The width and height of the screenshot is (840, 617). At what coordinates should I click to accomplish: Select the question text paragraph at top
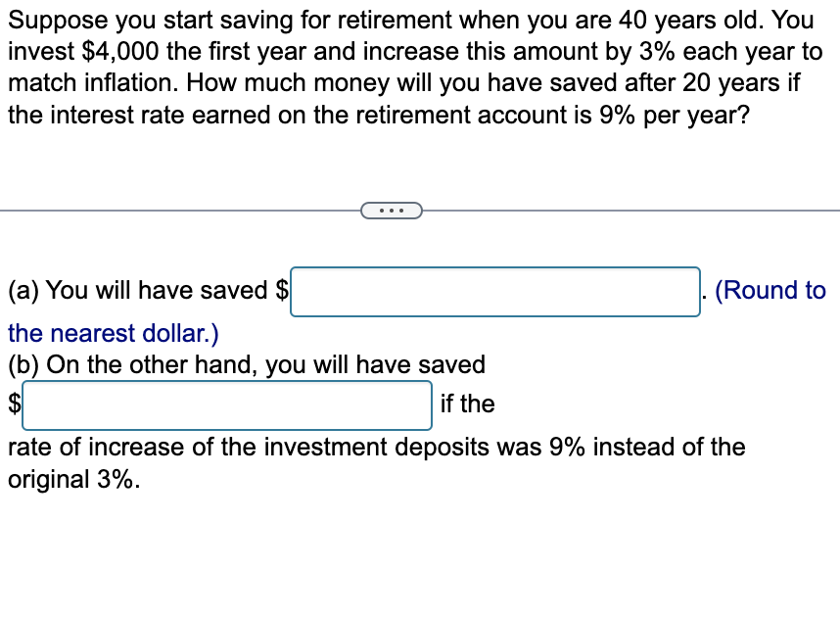point(411,67)
